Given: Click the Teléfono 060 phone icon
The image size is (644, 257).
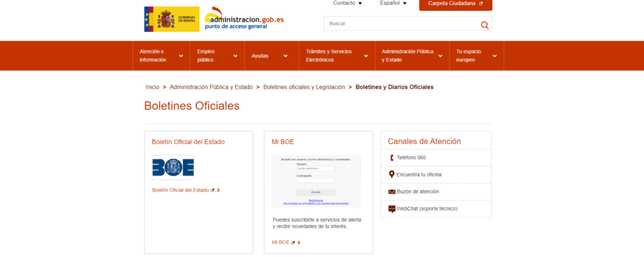Looking at the screenshot, I should click(392, 158).
